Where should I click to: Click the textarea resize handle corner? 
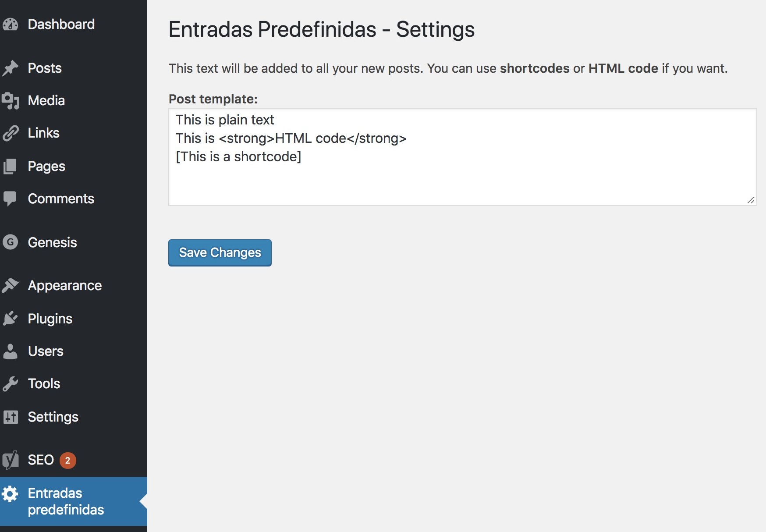pos(751,200)
